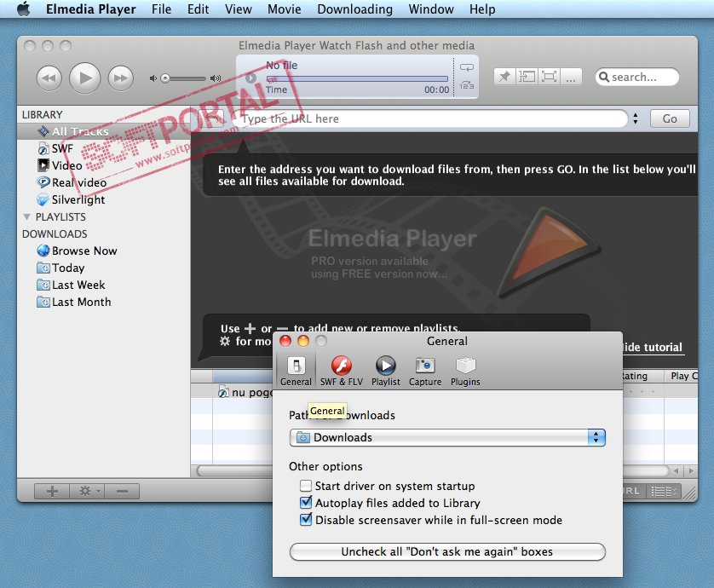Click the playback progress bar
Image resolution: width=714 pixels, height=588 pixels.
[x=357, y=78]
